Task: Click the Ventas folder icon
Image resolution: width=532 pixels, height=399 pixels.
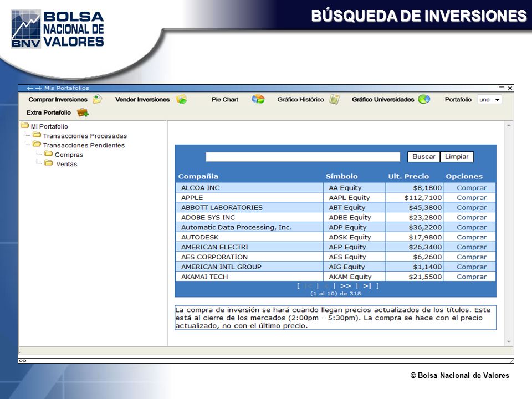Action: [x=49, y=163]
